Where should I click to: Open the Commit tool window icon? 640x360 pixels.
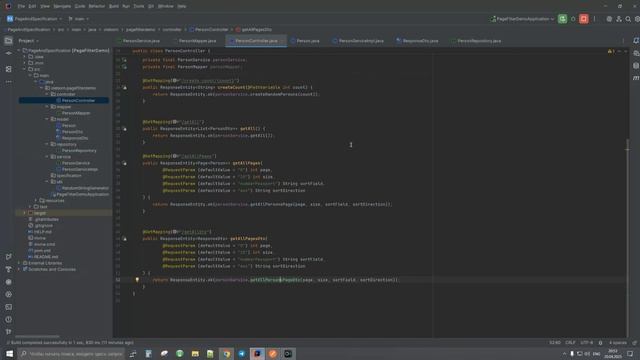8,53
